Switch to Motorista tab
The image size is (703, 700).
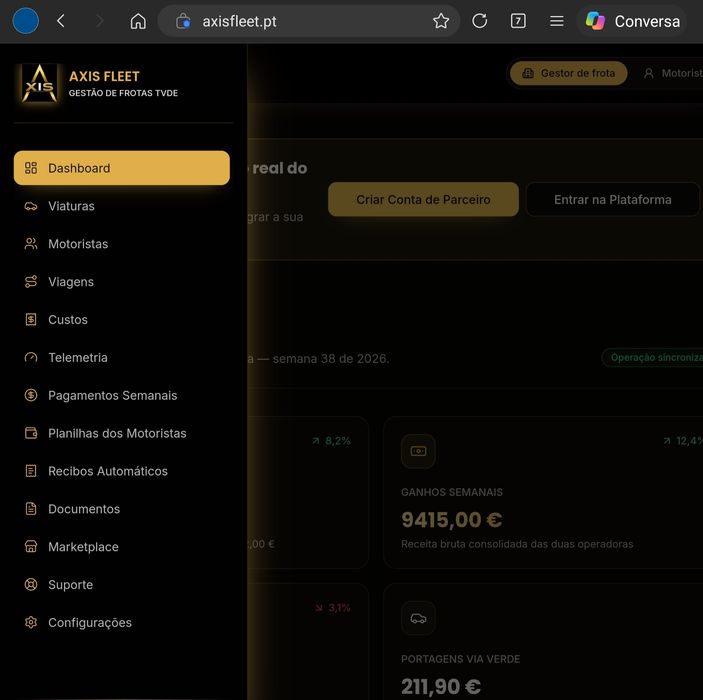pos(673,73)
